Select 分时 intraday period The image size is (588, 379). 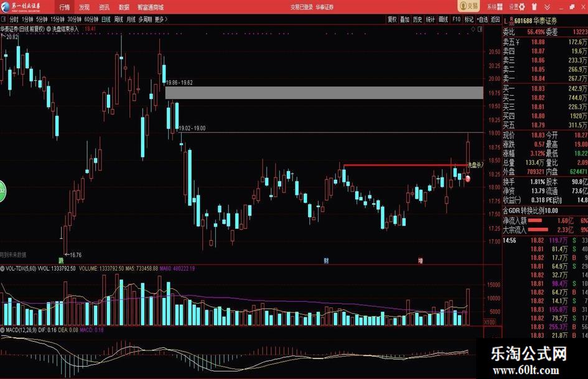pyautogui.click(x=14, y=19)
